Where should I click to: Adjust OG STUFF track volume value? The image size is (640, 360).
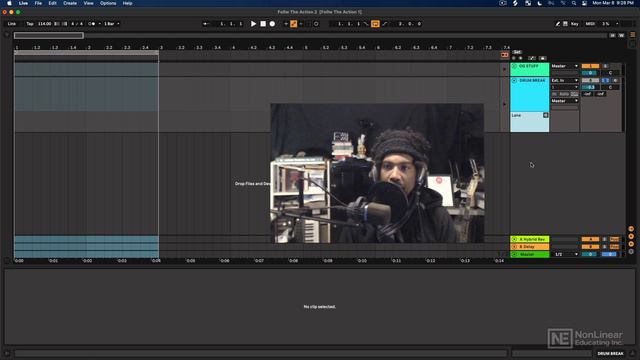(590, 73)
